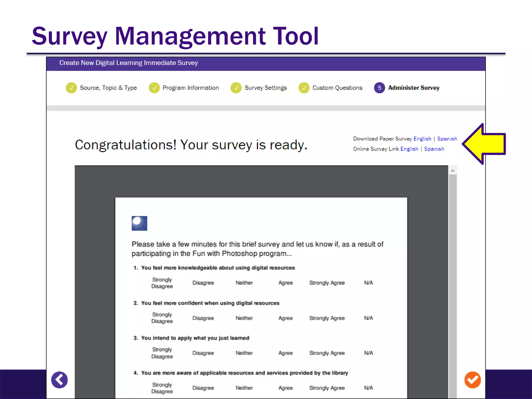Switch to the Survey Settings step
The height and width of the screenshot is (399, 532).
pos(266,88)
